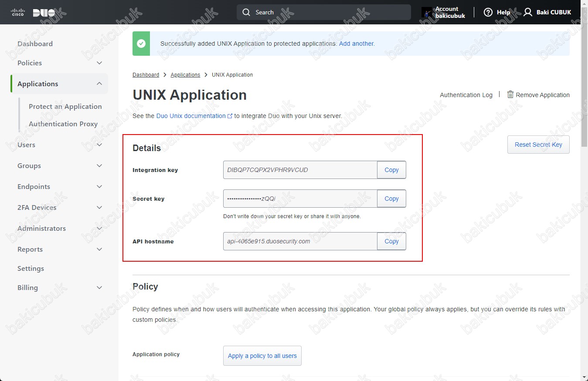Open the Endpoints sidebar section
Screen dimensions: 588x381
click(x=34, y=186)
